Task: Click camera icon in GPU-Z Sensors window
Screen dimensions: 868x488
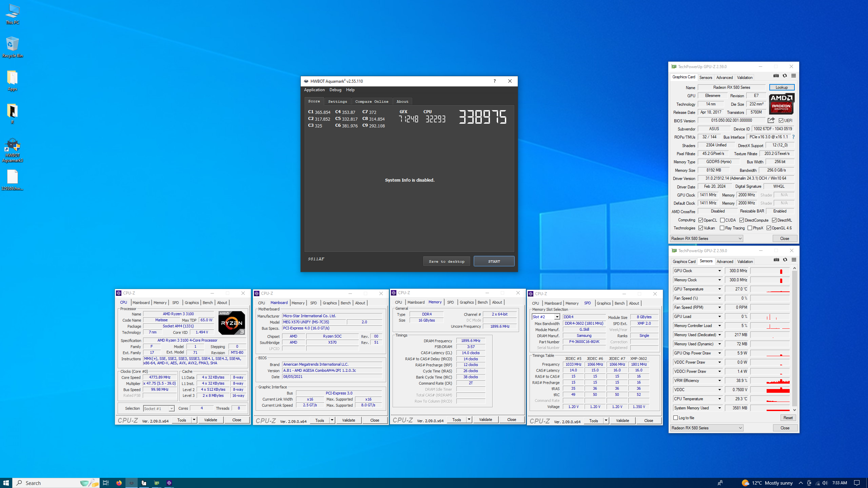Action: 776,260
